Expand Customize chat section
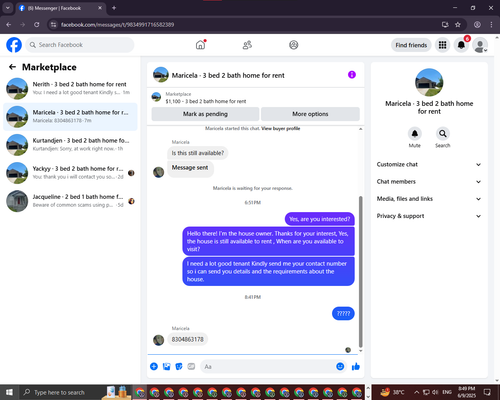This screenshot has width=500, height=400. point(429,164)
